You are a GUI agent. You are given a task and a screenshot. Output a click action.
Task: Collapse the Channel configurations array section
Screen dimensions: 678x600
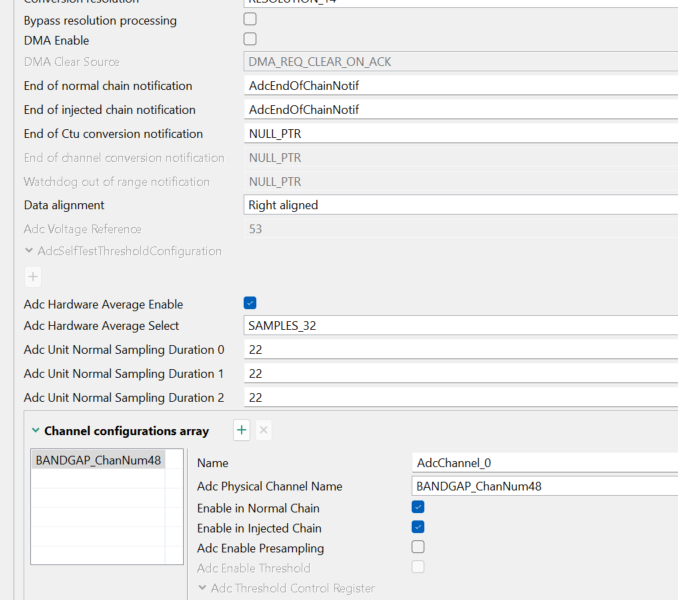coord(36,431)
